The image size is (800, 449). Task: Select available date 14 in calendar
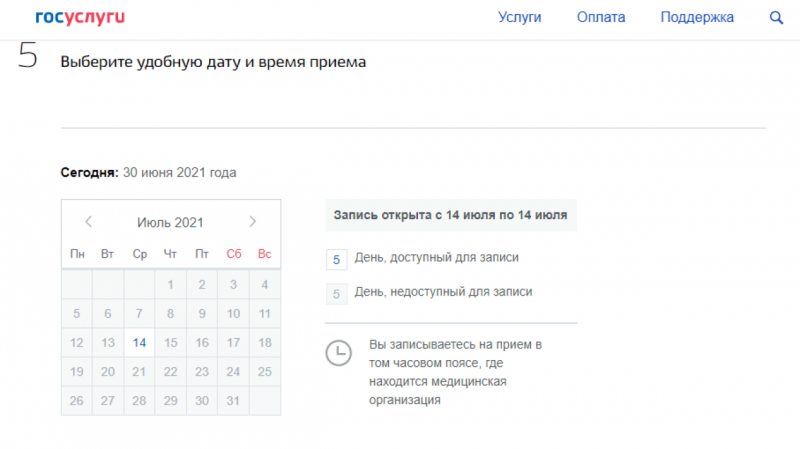click(139, 343)
